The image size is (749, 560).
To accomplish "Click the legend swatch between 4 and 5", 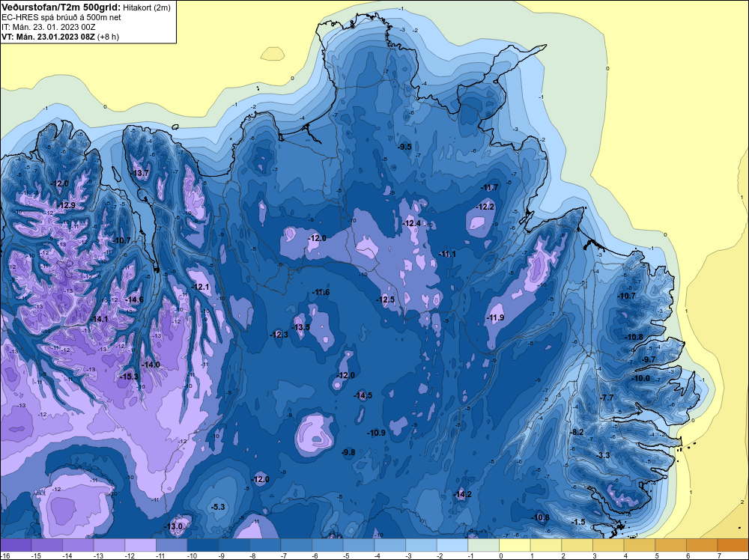I will (x=640, y=545).
